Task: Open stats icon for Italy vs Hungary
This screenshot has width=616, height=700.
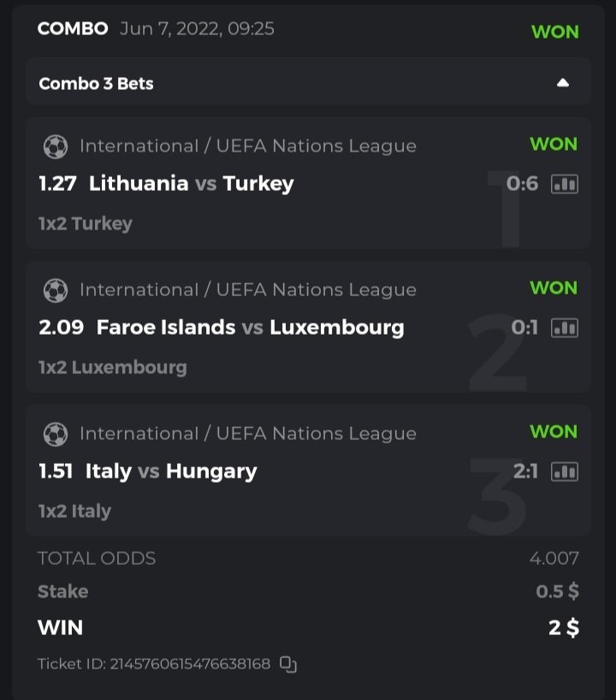Action: tap(565, 472)
